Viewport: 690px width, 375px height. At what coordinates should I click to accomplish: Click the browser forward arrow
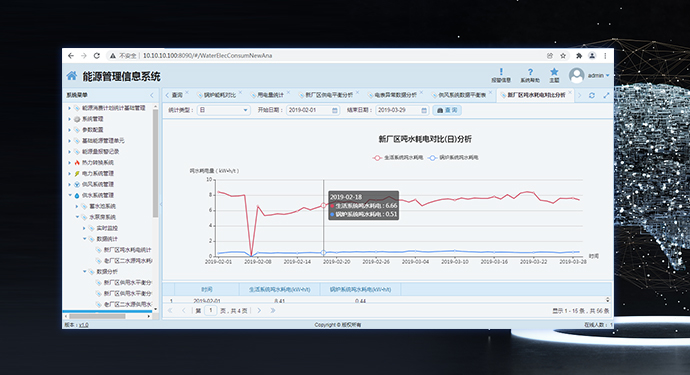pos(84,55)
